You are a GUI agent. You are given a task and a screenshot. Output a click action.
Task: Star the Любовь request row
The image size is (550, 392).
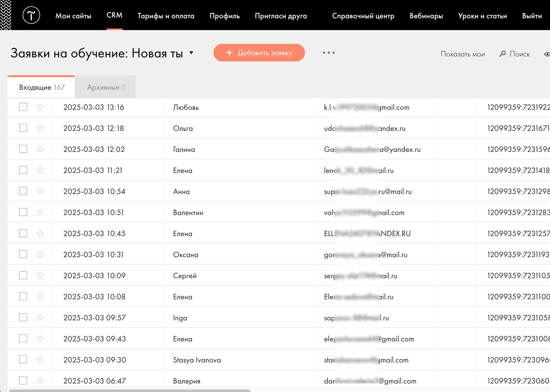pos(40,107)
